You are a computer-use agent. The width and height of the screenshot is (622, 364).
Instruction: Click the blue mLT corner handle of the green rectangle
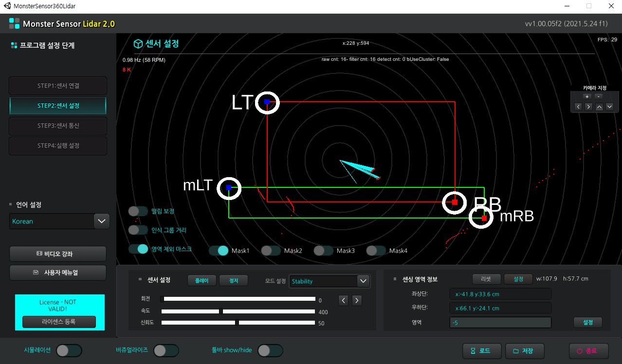coord(228,187)
